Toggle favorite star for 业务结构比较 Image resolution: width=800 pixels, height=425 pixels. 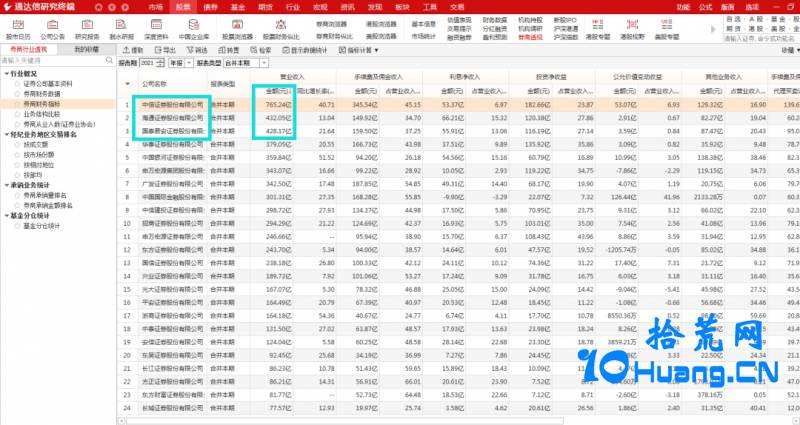[x=18, y=114]
